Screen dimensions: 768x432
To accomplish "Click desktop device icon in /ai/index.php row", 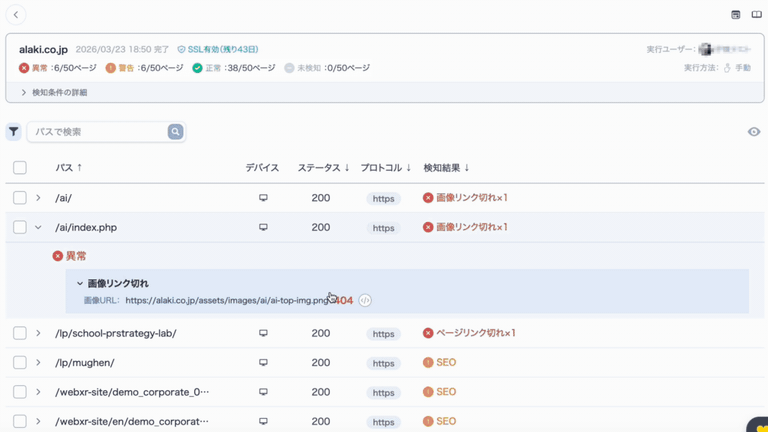I will [264, 227].
